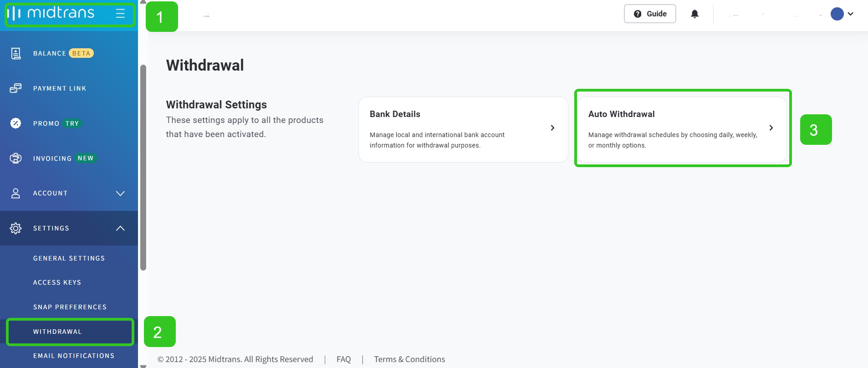The height and width of the screenshot is (368, 868).
Task: Click the Payment Link icon in sidebar
Action: [x=16, y=88]
